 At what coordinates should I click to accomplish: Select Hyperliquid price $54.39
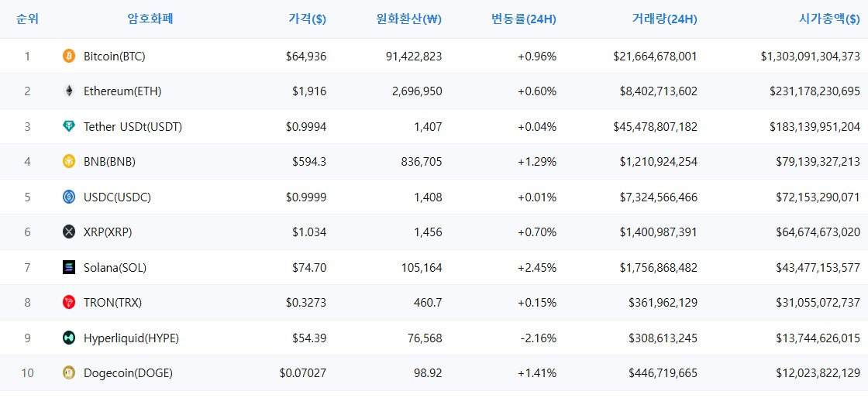pyautogui.click(x=309, y=338)
